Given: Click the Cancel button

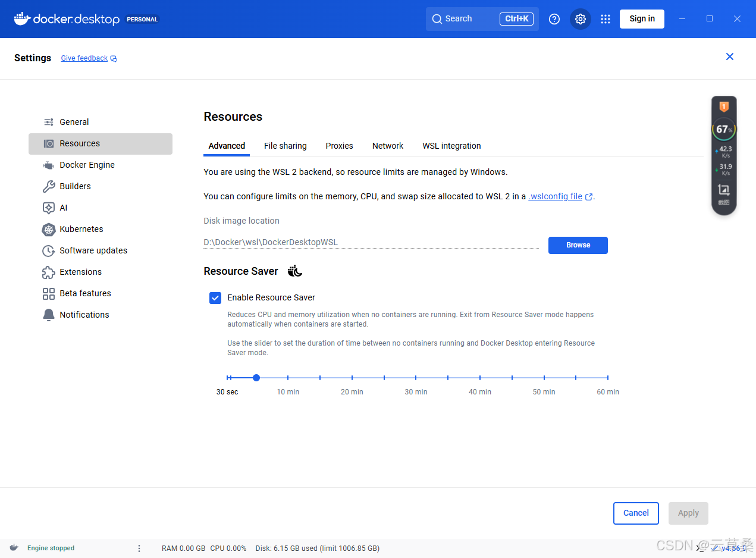Looking at the screenshot, I should [x=636, y=513].
